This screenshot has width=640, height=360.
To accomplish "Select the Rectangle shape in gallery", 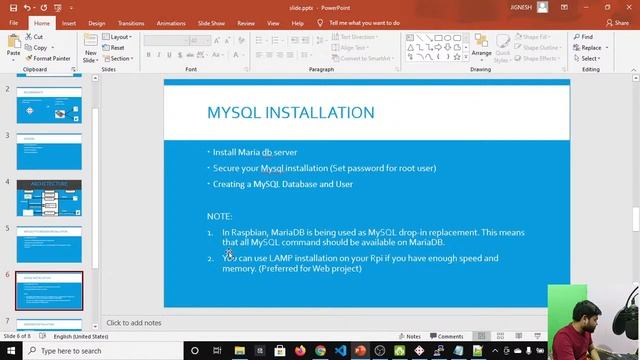I will click(x=438, y=38).
